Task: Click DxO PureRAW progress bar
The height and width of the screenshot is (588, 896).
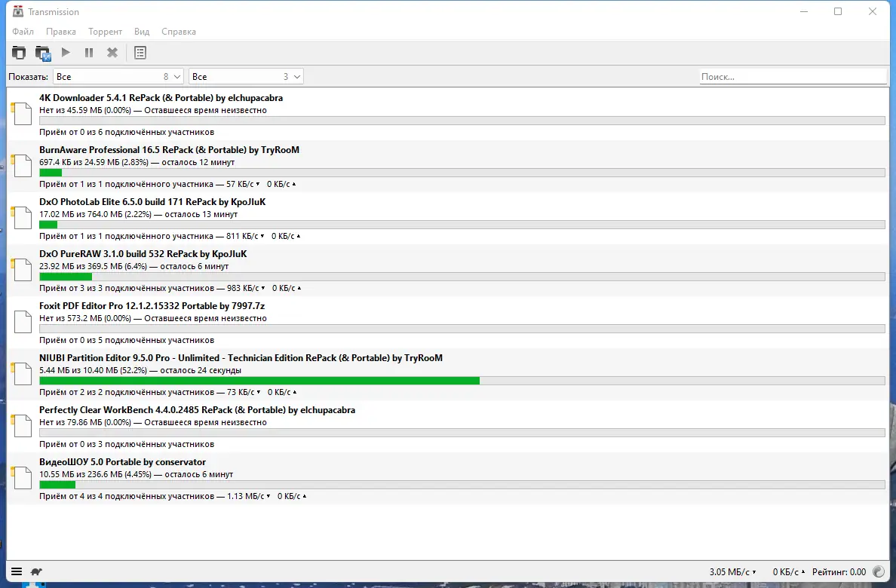Action: click(462, 277)
